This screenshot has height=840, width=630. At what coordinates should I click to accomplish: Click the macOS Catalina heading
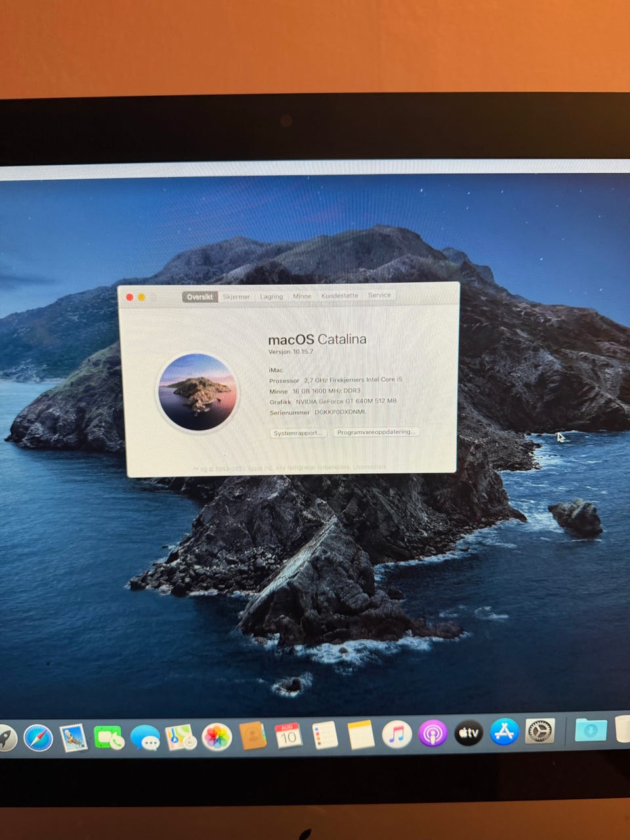pos(317,339)
